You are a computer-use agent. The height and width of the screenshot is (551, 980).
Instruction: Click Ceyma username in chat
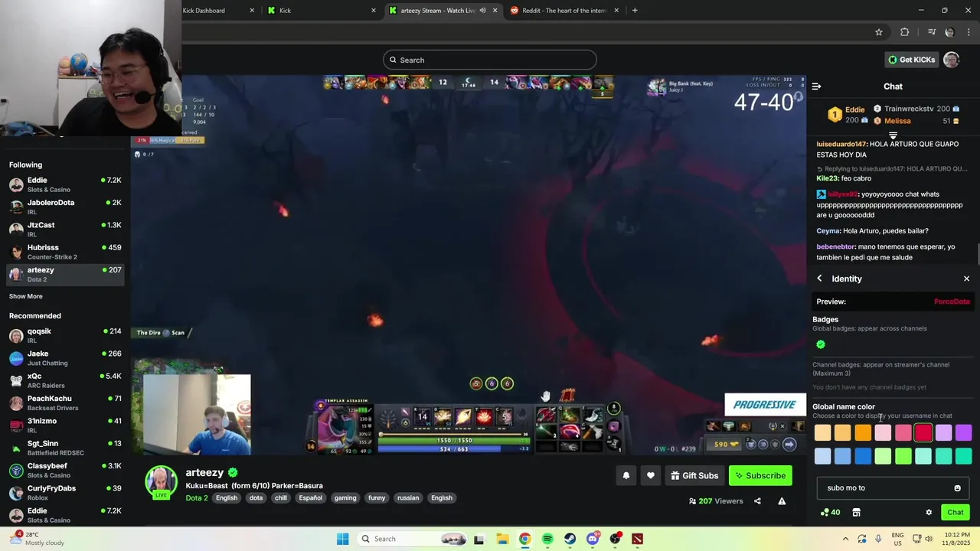(x=828, y=231)
